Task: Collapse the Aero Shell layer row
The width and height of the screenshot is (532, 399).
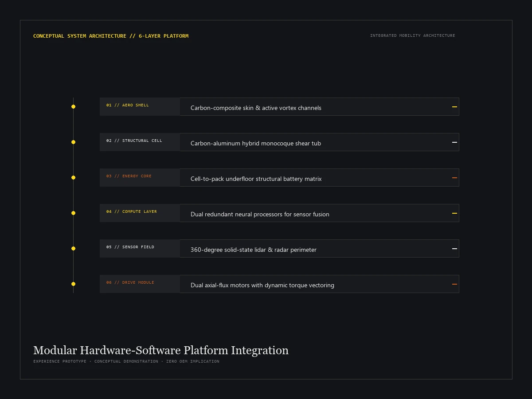Action: click(x=454, y=107)
